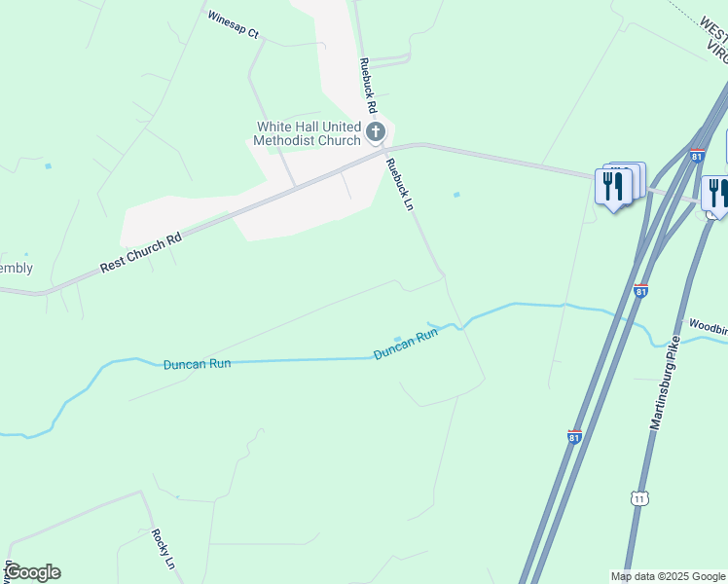Click the western Duncan Run stream label
The height and width of the screenshot is (584, 728).
[x=198, y=364]
